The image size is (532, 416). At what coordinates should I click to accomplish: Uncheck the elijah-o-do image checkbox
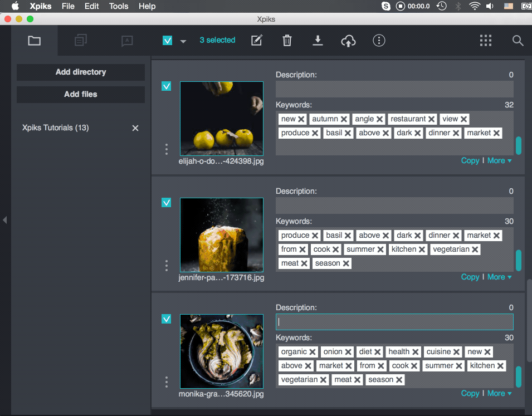(x=166, y=86)
